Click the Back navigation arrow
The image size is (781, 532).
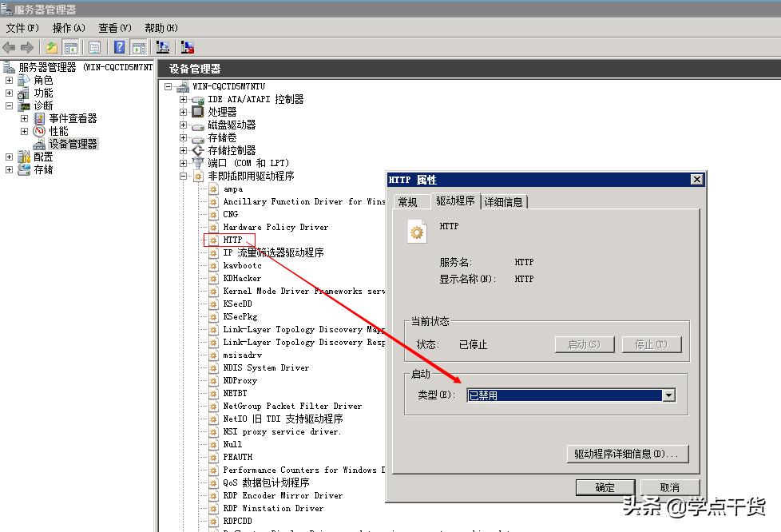tap(9, 47)
